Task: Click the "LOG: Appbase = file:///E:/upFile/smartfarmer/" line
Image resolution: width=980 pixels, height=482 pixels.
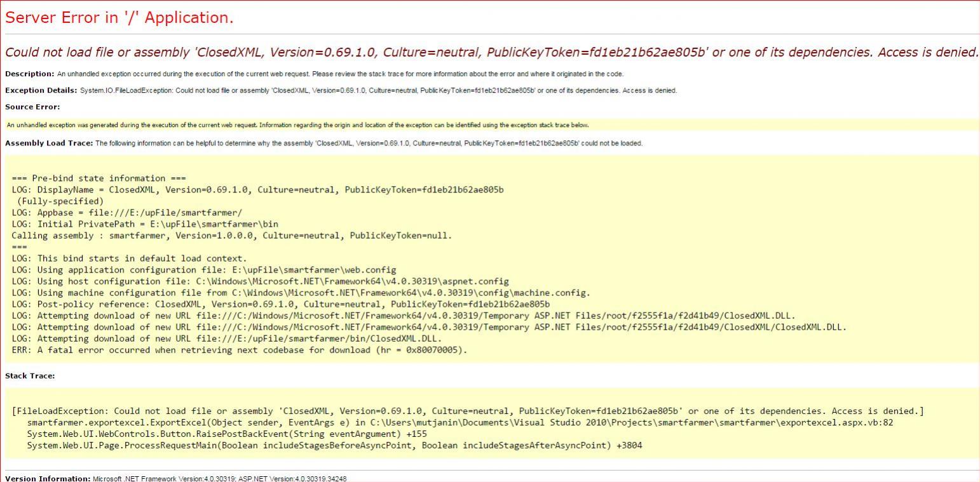Action: click(126, 213)
